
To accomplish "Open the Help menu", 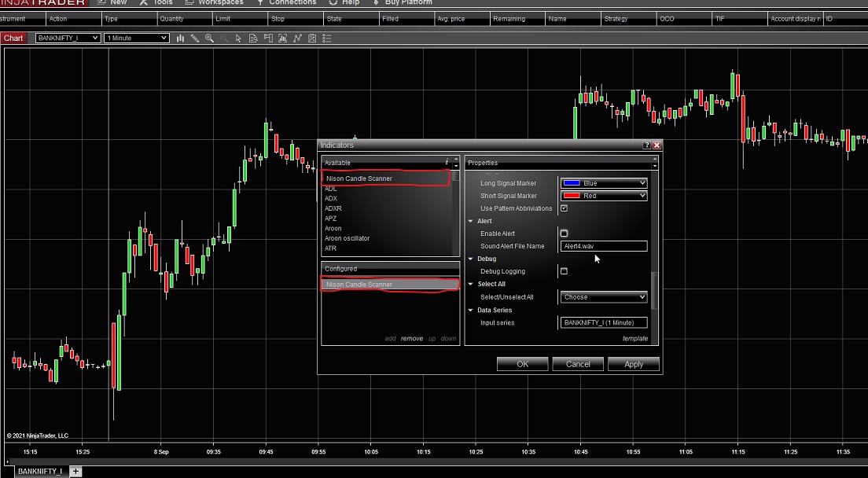I will [x=344, y=2].
